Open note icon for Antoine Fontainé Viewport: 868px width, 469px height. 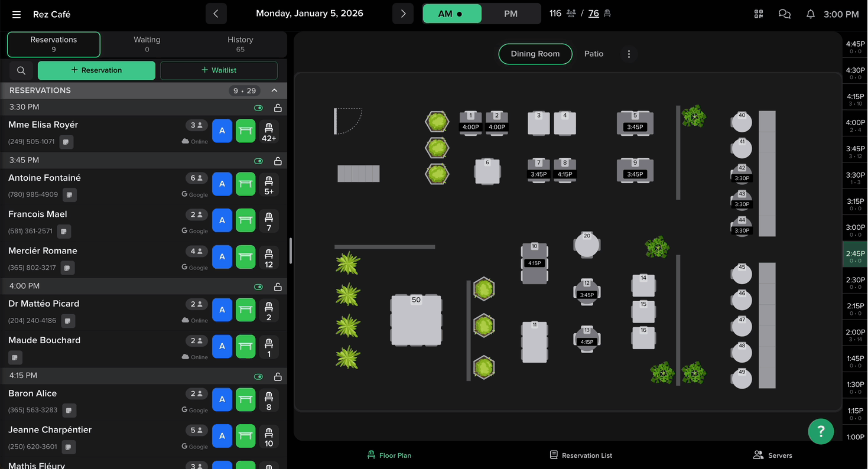(x=70, y=194)
